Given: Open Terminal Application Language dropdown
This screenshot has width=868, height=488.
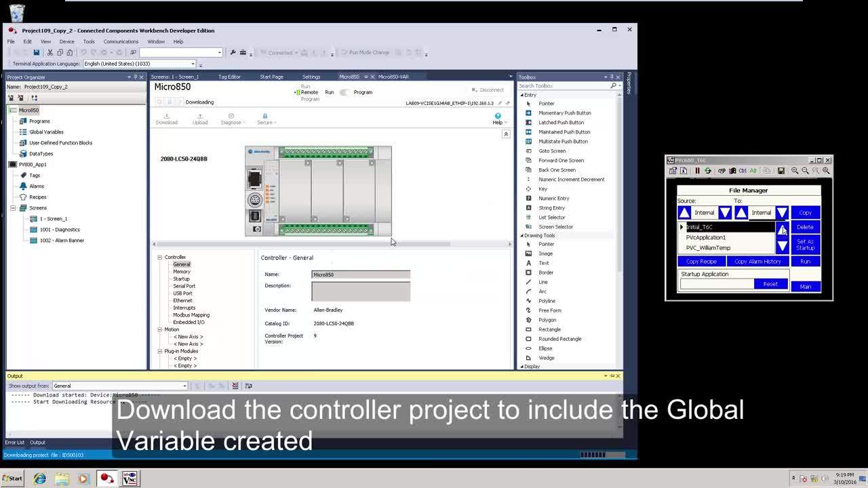Looking at the screenshot, I should click(x=193, y=64).
